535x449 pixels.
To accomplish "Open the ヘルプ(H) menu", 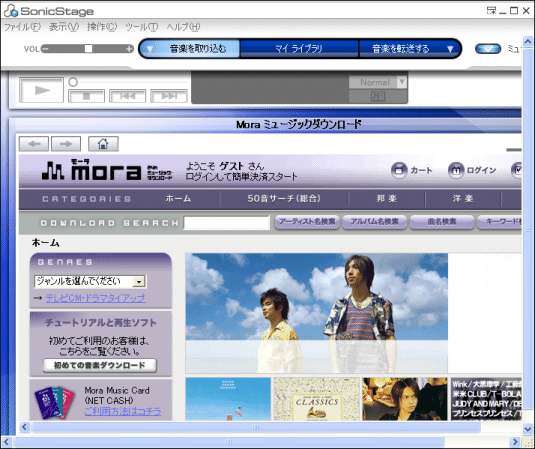I will click(x=183, y=27).
